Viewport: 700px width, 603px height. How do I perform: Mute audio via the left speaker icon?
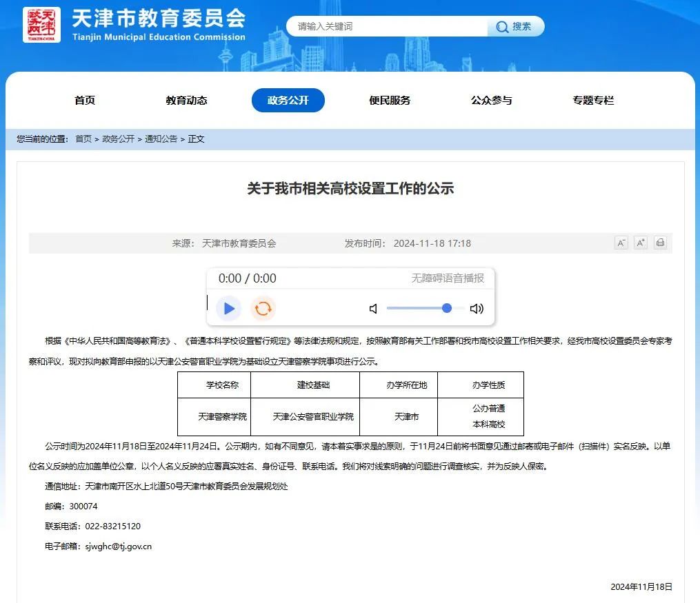point(373,308)
